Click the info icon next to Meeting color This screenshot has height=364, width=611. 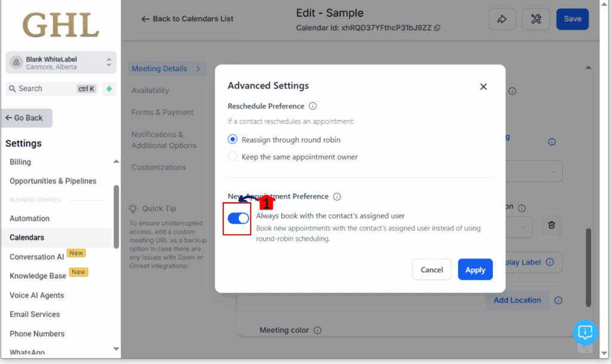click(317, 330)
